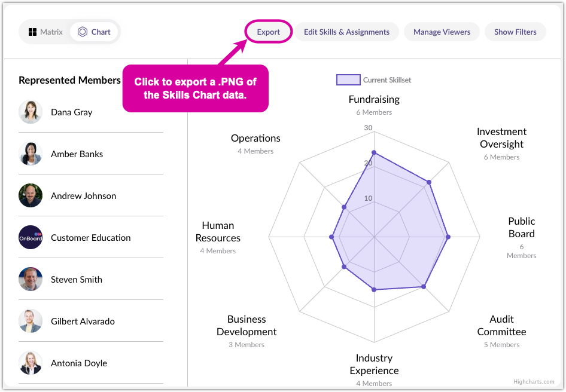Click Amber Banks's avatar
This screenshot has width=566, height=392.
click(31, 154)
